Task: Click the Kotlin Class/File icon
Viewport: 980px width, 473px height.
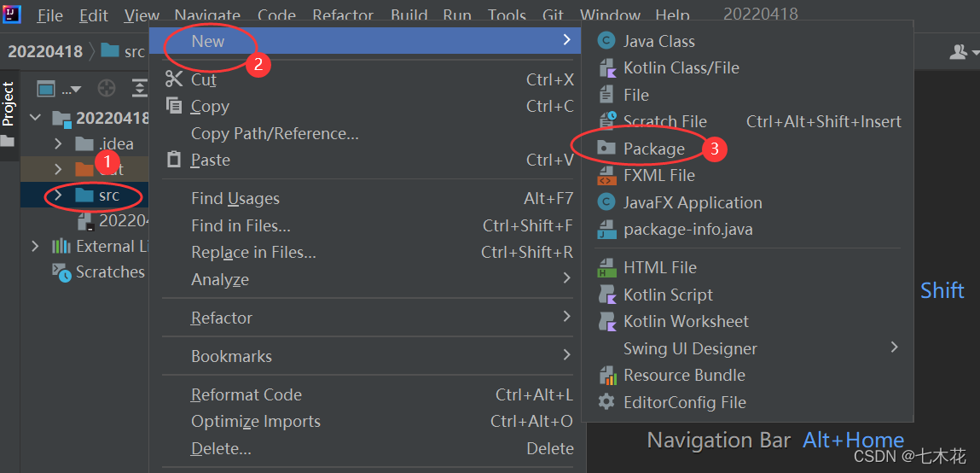Action: point(607,67)
